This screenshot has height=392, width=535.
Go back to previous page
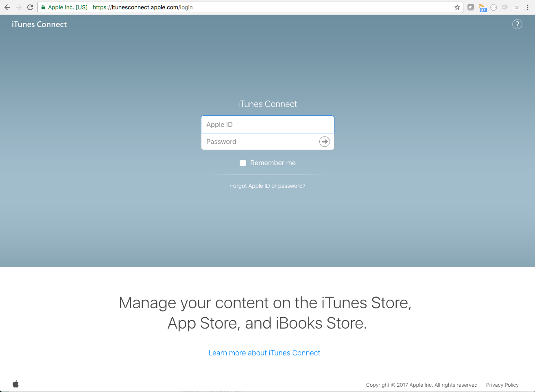point(7,7)
